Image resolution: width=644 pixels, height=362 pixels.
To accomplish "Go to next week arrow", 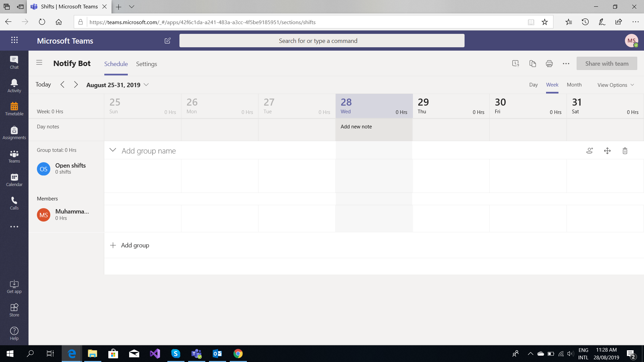I will [x=76, y=84].
